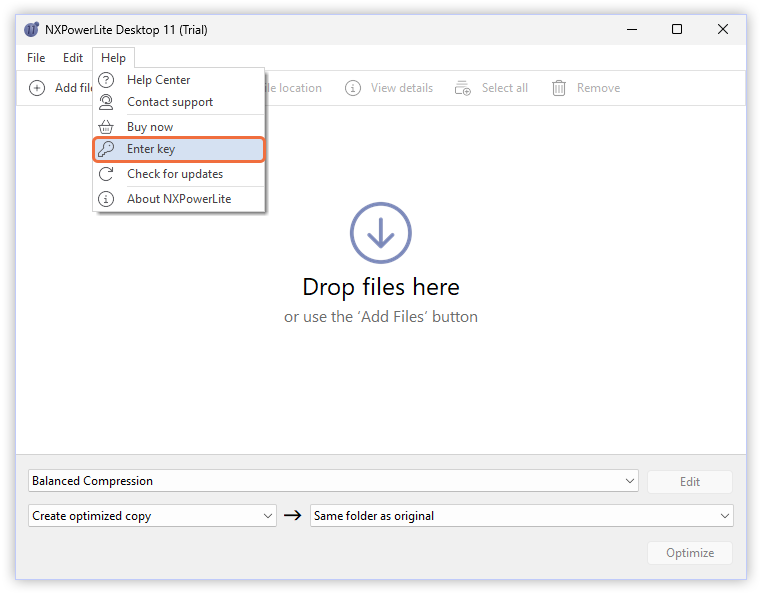This screenshot has width=762, height=596.
Task: Click the Contact support headset icon
Action: (x=106, y=102)
